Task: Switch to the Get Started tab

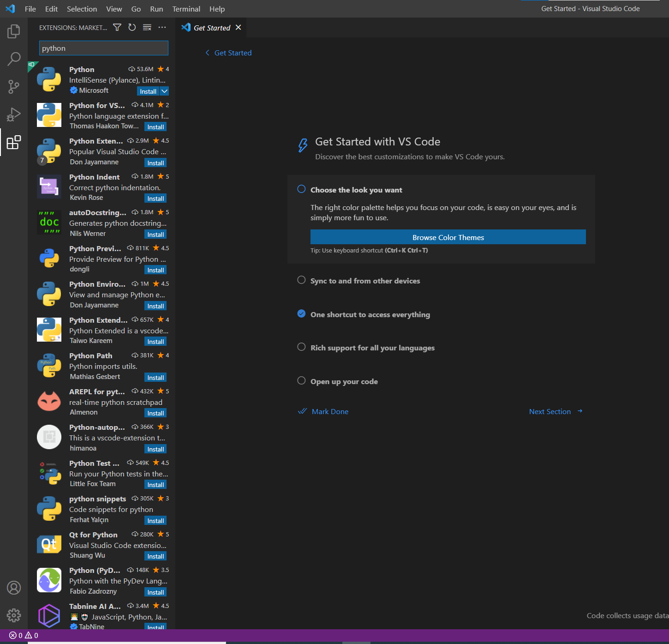Action: click(x=212, y=28)
